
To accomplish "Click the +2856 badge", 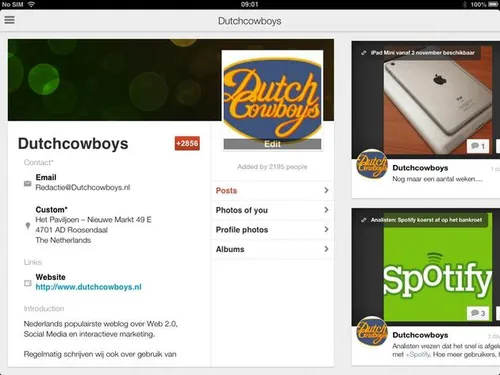I will (x=187, y=143).
